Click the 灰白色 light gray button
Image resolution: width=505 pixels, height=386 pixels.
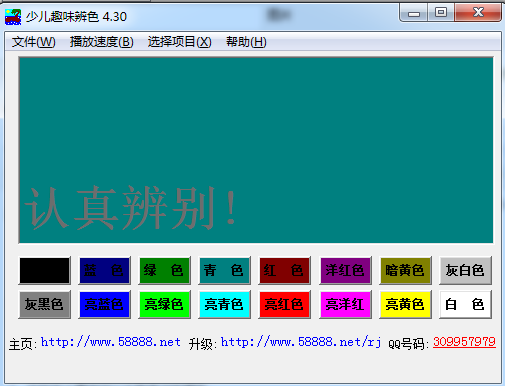pyautogui.click(x=465, y=270)
